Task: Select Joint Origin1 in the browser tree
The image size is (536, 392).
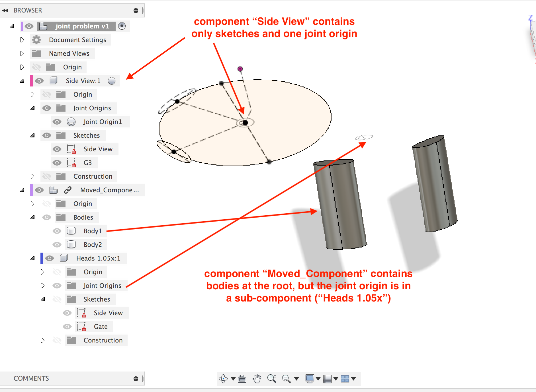Action: pos(103,122)
